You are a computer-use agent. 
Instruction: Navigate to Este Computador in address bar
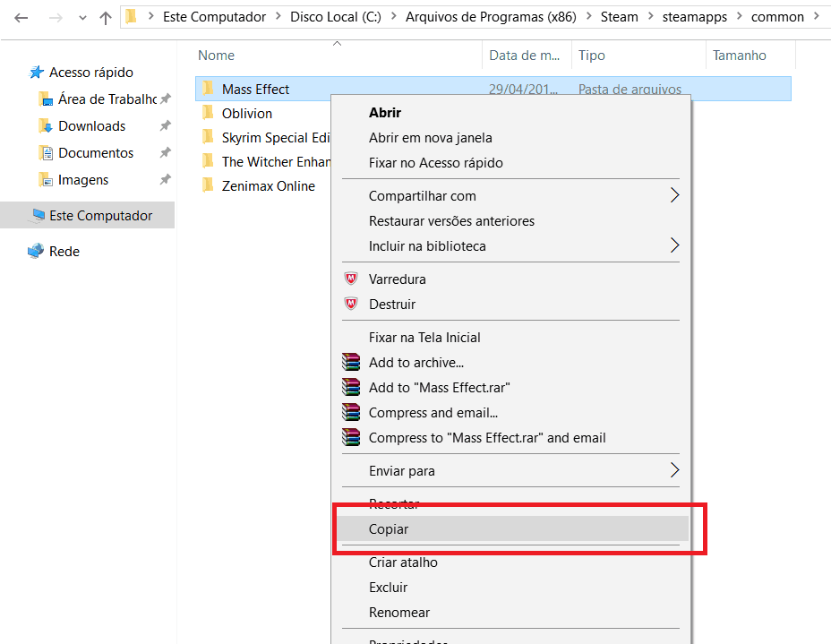[214, 17]
